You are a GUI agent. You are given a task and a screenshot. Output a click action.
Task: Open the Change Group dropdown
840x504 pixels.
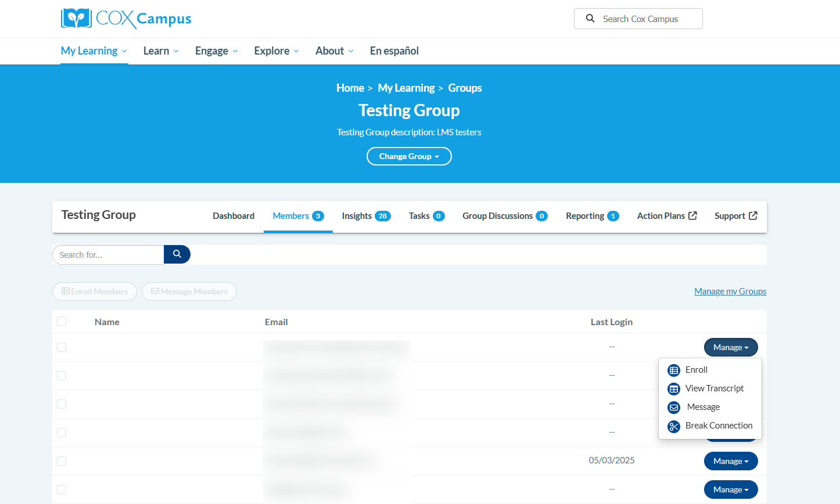point(409,156)
